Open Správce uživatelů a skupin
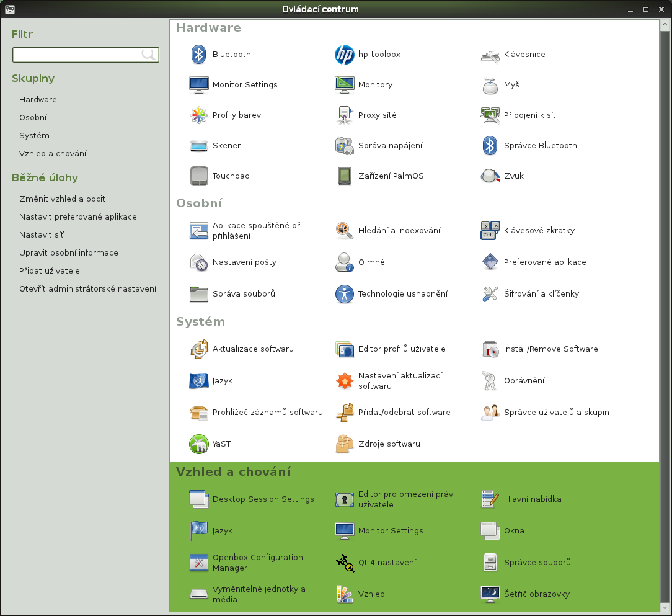The image size is (672, 616). pos(490,413)
